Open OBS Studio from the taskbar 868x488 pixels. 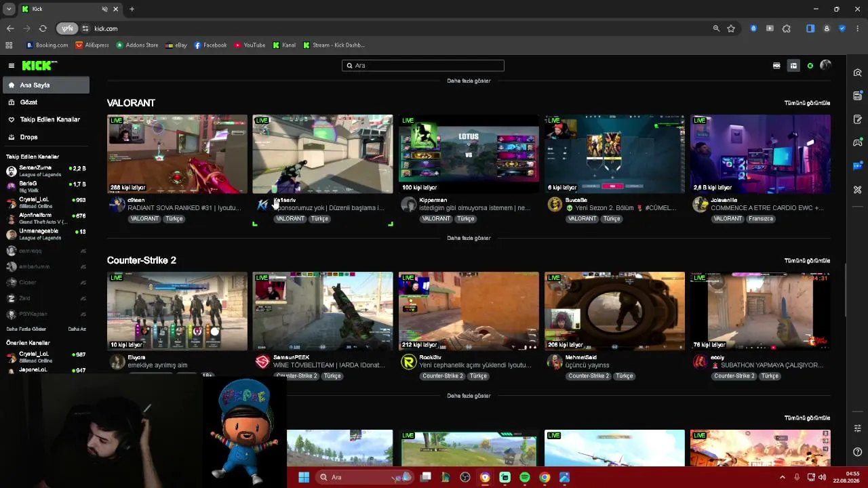click(x=465, y=477)
